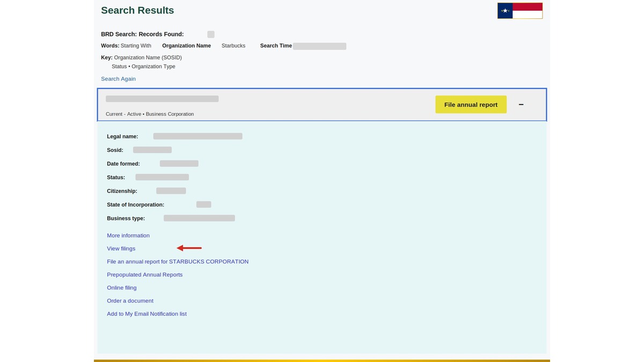The image size is (644, 362).
Task: Open the View filings link
Action: pyautogui.click(x=121, y=249)
